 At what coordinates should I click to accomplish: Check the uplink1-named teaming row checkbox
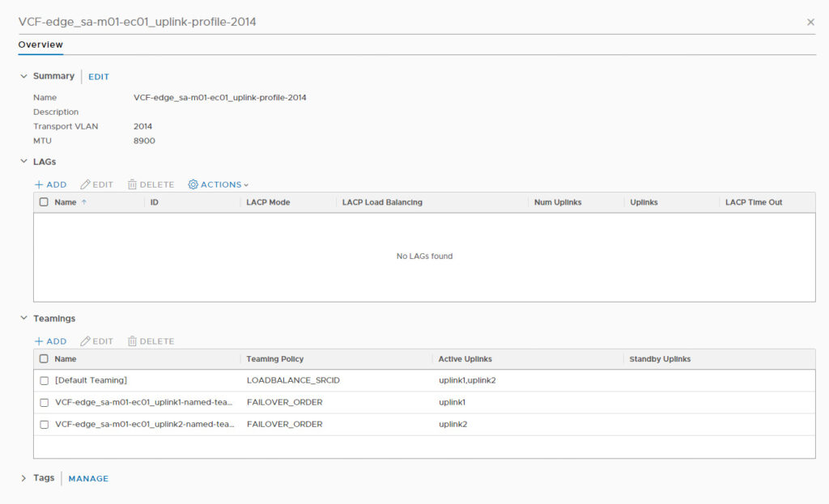click(45, 403)
